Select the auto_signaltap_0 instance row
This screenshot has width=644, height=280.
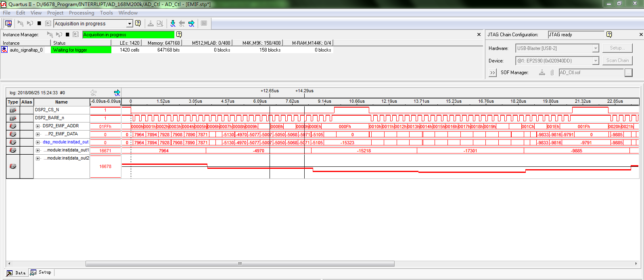tap(167, 50)
